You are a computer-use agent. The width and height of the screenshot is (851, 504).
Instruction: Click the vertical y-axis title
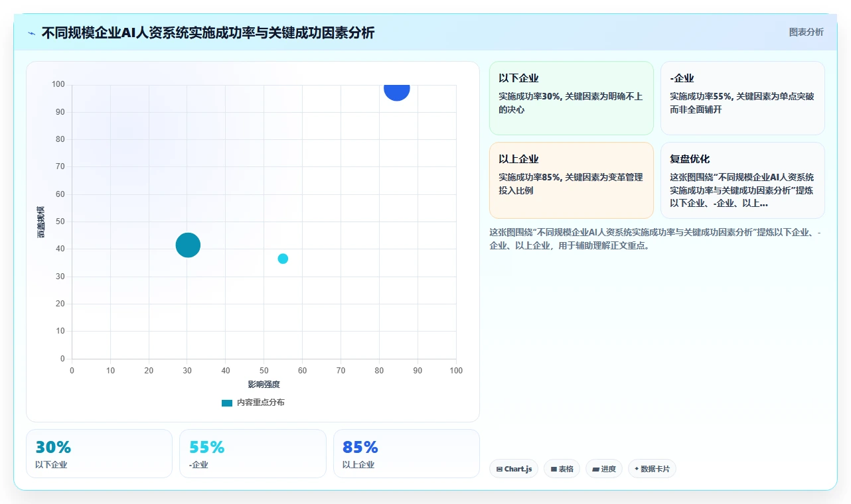[x=41, y=221]
